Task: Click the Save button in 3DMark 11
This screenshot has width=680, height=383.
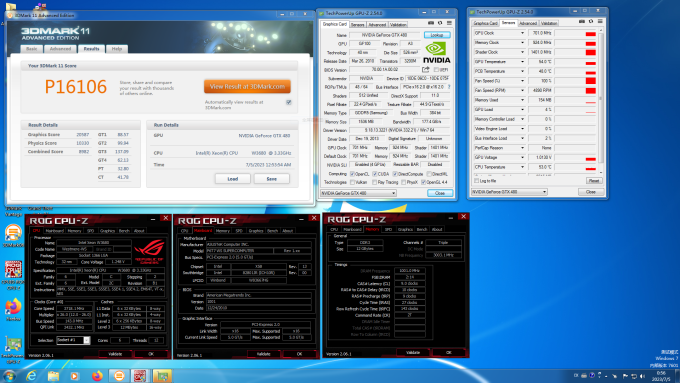Action: [271, 179]
